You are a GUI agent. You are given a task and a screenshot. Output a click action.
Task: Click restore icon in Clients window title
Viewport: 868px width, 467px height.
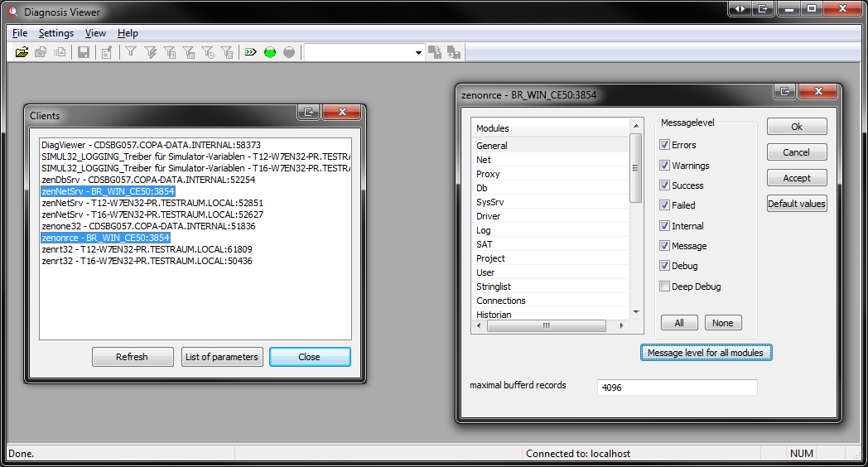pyautogui.click(x=309, y=113)
